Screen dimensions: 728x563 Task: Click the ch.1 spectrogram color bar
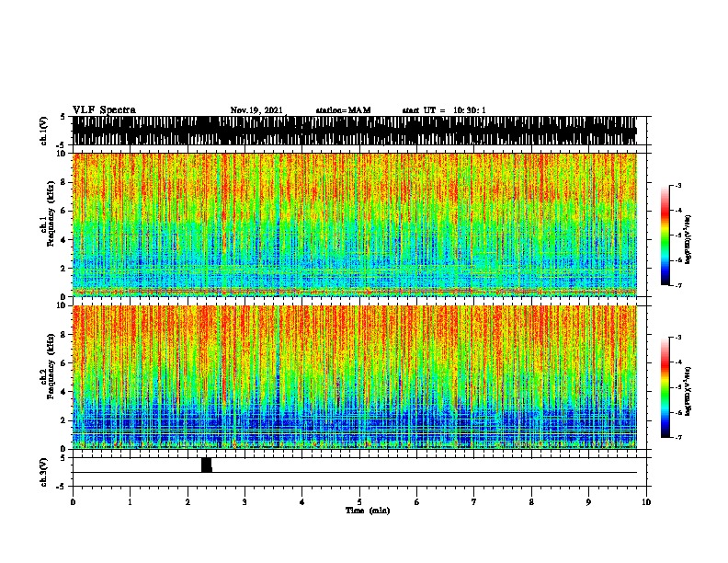(665, 236)
